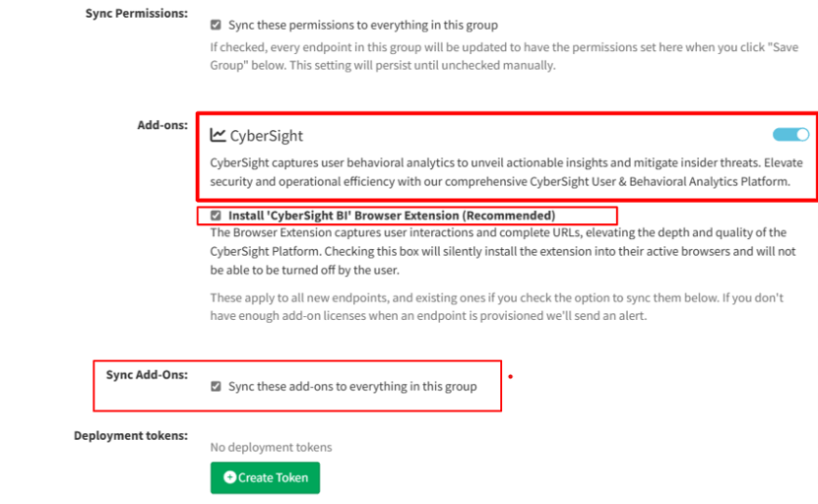Toggle Install 'CyberSight BI' Browser Extension checkbox
818x504 pixels.
(216, 215)
